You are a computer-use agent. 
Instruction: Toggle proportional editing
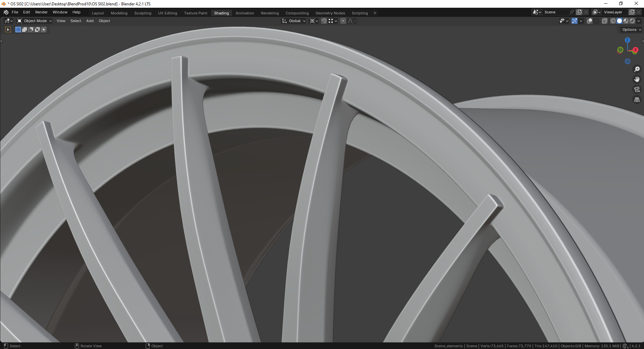coord(343,21)
